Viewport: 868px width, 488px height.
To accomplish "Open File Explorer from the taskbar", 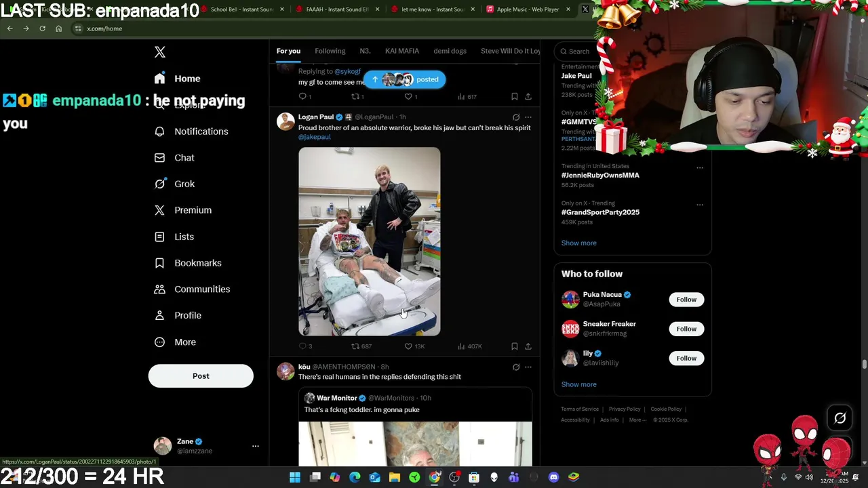I will click(x=395, y=477).
